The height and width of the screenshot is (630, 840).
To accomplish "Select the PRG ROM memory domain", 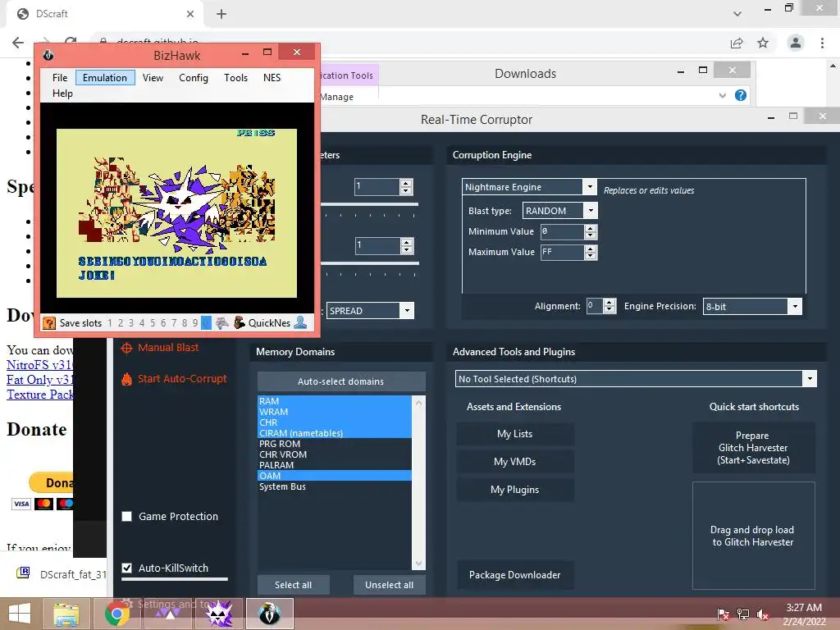I will coord(335,444).
